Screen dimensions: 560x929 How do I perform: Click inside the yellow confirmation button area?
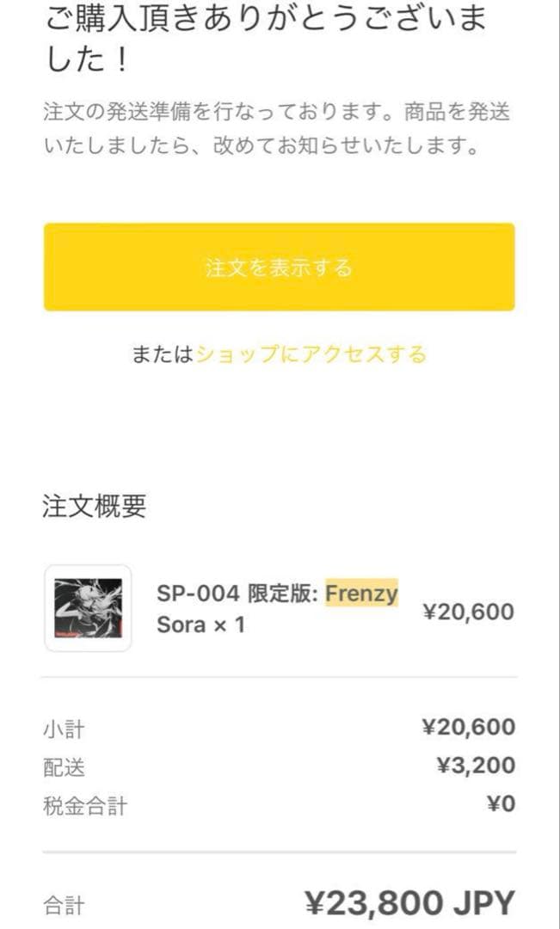point(280,268)
